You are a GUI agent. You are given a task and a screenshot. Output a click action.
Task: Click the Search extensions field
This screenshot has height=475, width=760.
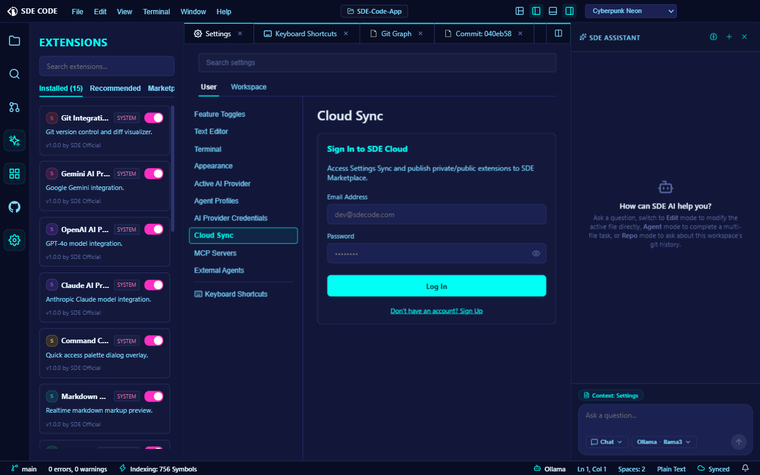[107, 66]
